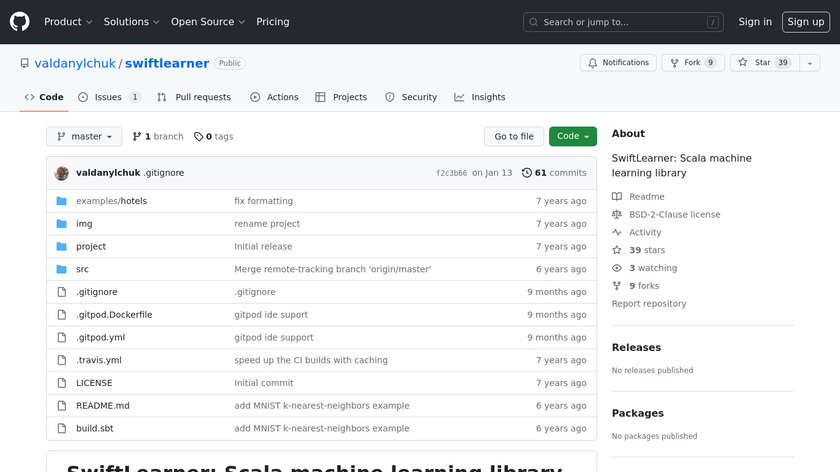The height and width of the screenshot is (472, 840).
Task: Switch to the Issues tab
Action: [x=109, y=97]
